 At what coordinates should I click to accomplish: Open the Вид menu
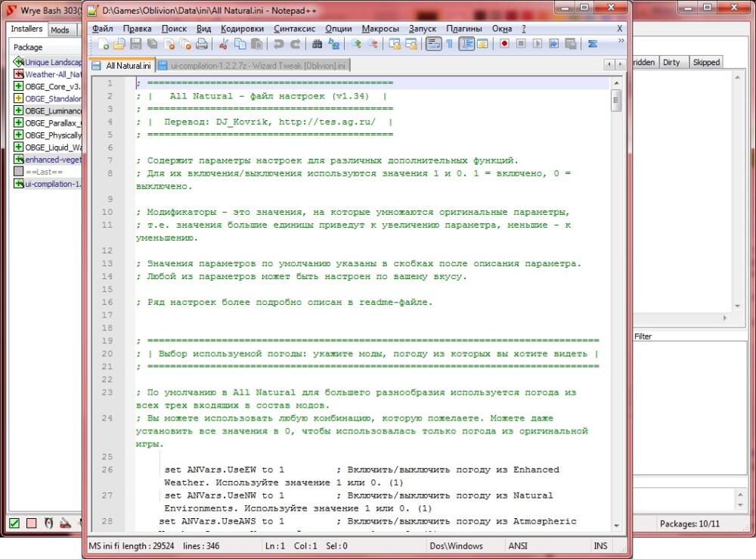click(203, 29)
